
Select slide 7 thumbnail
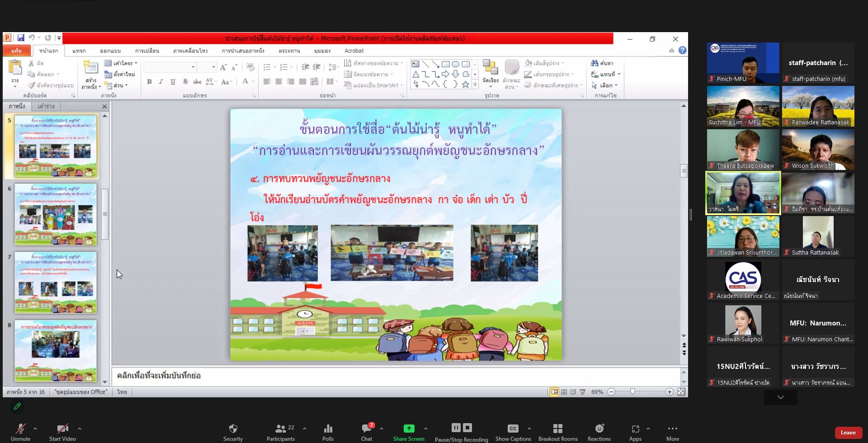(x=56, y=283)
